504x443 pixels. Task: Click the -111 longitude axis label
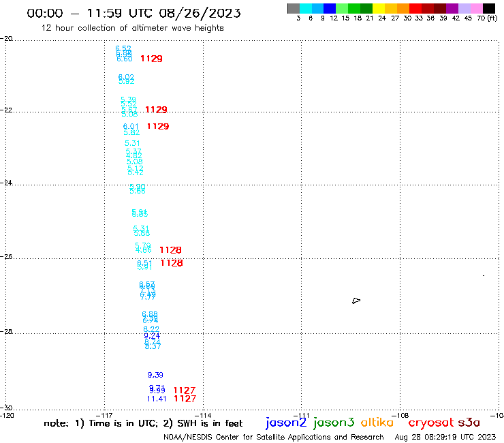point(301,415)
